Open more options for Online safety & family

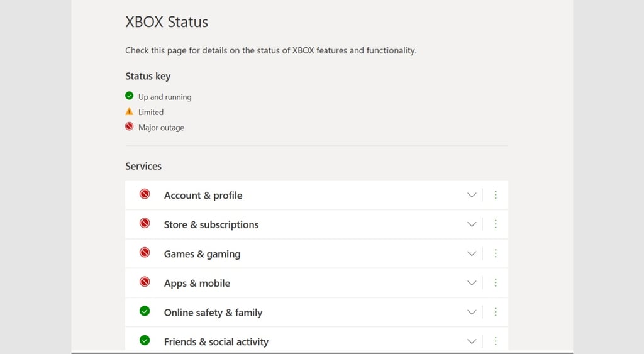496,312
